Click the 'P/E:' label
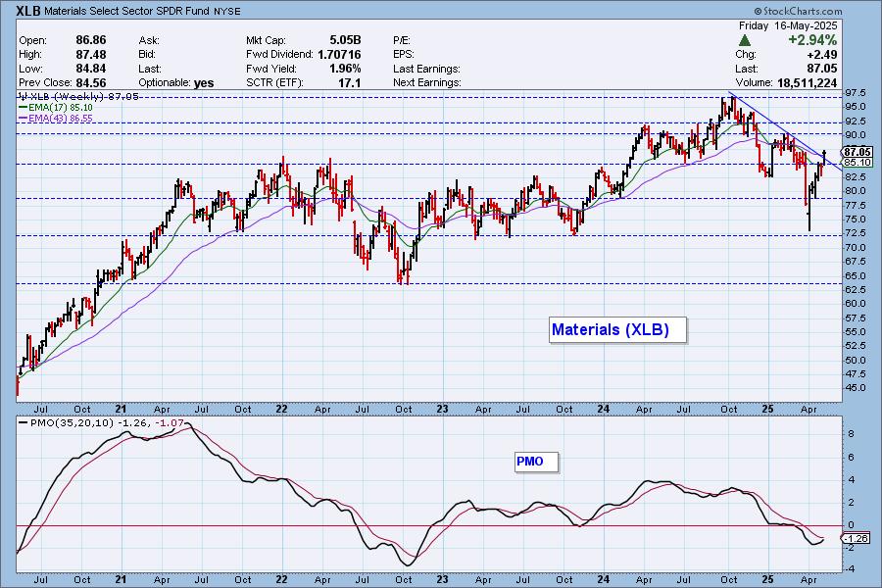This screenshot has height=588, width=882. point(402,40)
